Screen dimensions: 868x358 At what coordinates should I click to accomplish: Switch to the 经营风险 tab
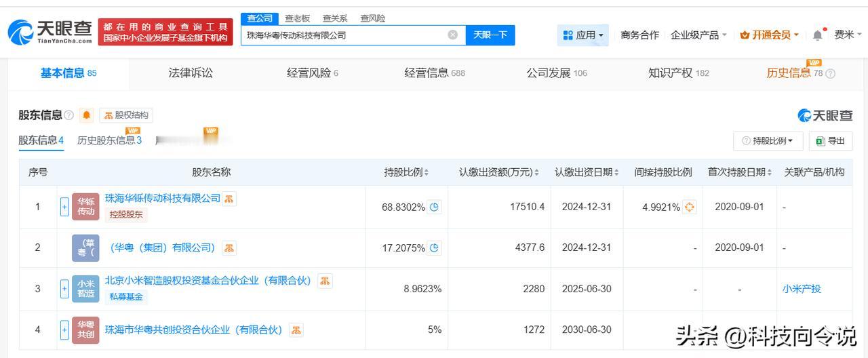[x=313, y=73]
